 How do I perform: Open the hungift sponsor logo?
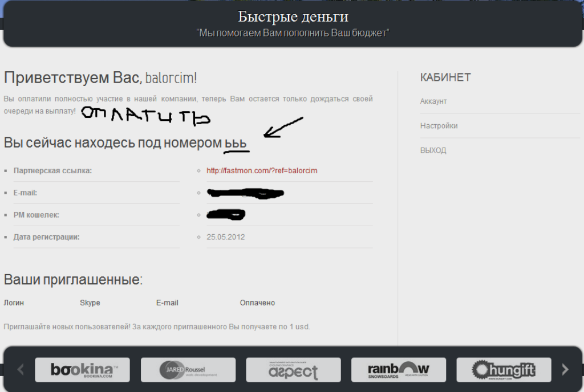(x=504, y=370)
